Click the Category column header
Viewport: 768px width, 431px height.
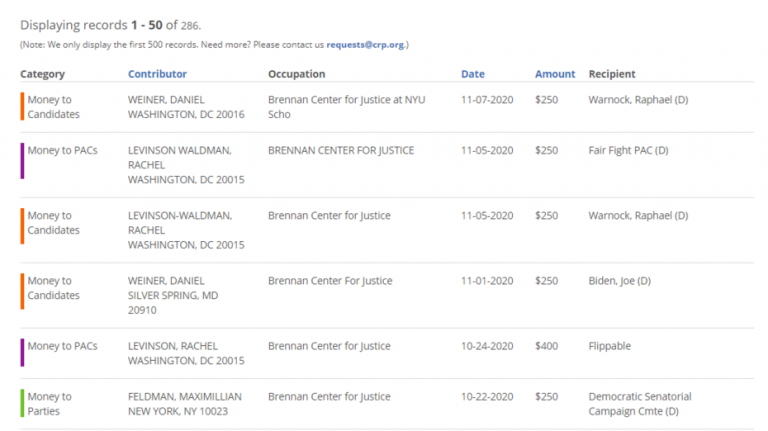point(42,74)
